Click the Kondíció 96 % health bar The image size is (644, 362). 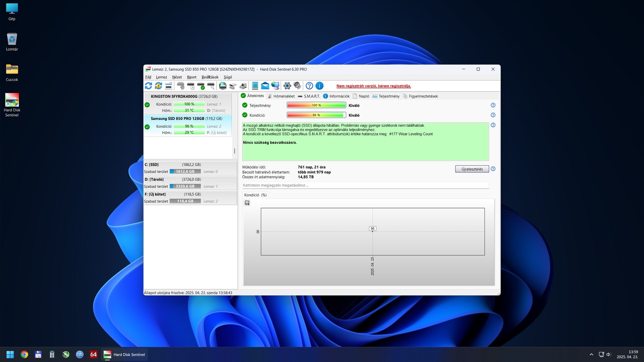click(316, 115)
